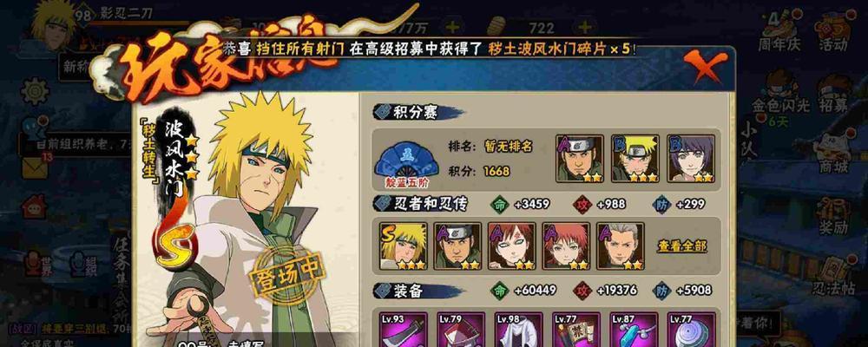
Task: Select the 世界 world chat channel
Action: point(40,265)
